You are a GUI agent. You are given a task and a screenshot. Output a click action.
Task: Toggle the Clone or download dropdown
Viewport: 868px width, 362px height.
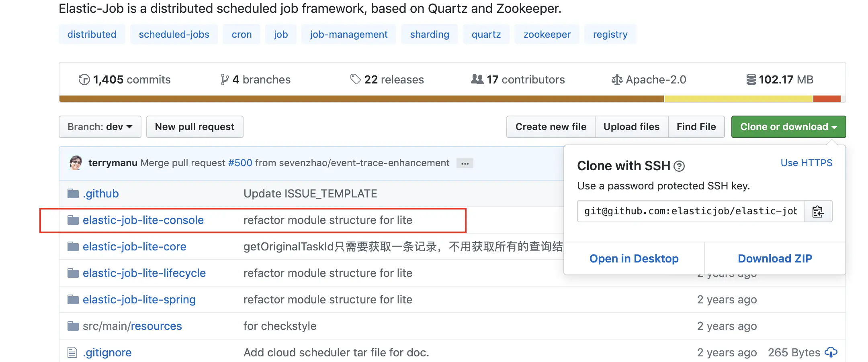click(x=788, y=127)
